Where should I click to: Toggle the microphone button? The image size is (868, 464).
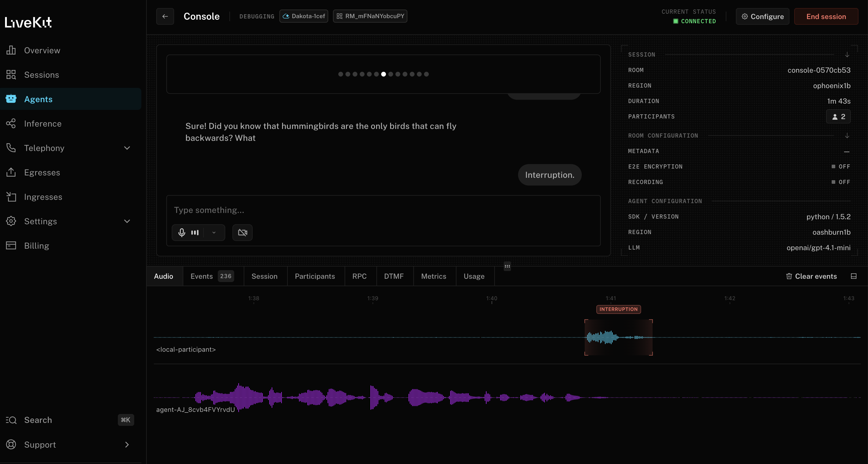pyautogui.click(x=182, y=232)
